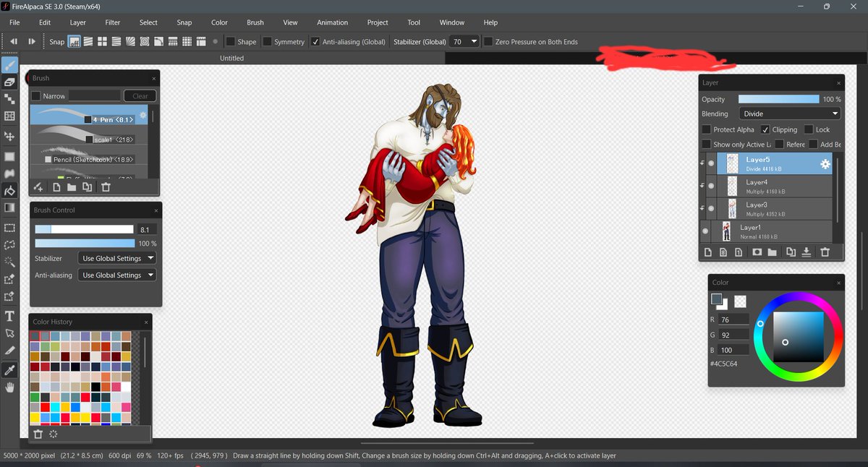Add layer mask icon in Layer panel
Viewport: 868px width, 467px height.
tap(757, 252)
